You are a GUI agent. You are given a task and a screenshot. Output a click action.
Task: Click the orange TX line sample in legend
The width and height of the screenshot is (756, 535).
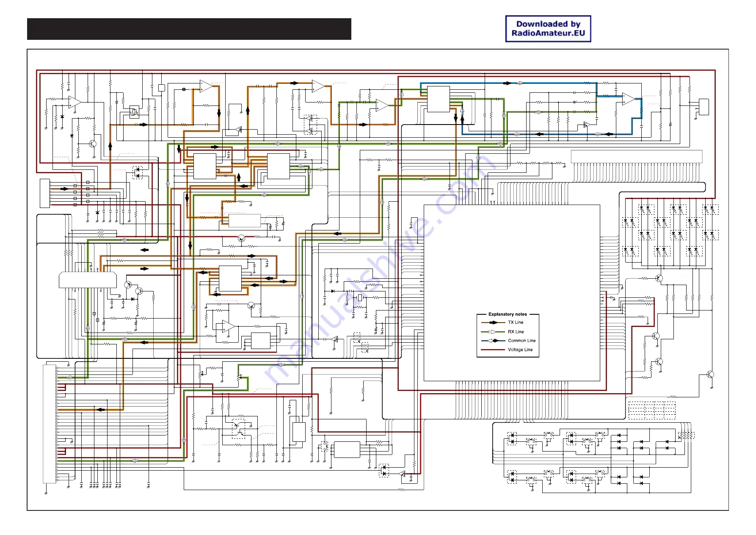coord(493,323)
